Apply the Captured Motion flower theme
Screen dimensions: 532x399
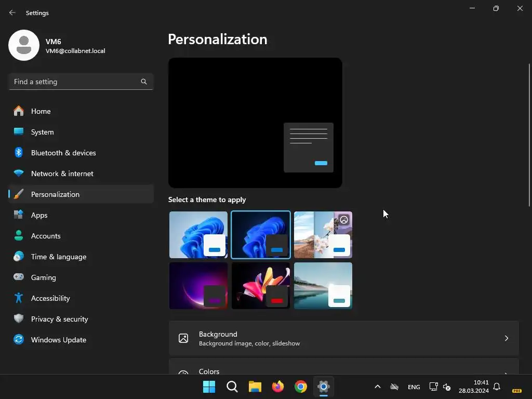[x=261, y=286]
